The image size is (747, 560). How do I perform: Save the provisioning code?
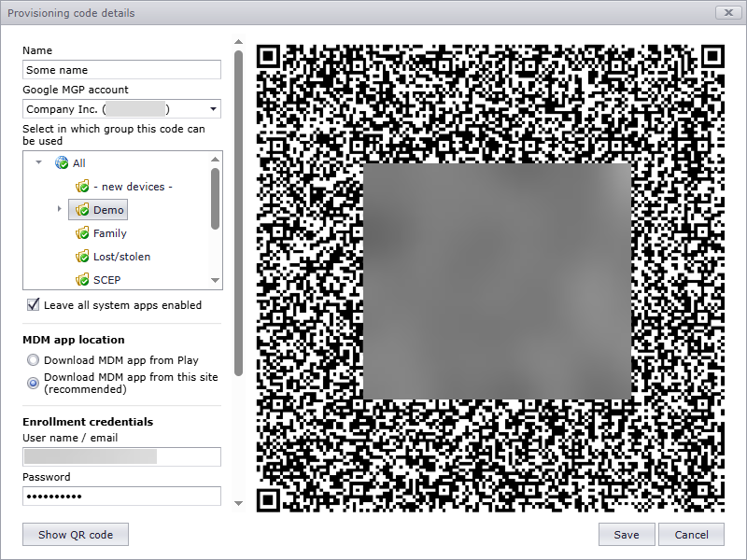[626, 535]
